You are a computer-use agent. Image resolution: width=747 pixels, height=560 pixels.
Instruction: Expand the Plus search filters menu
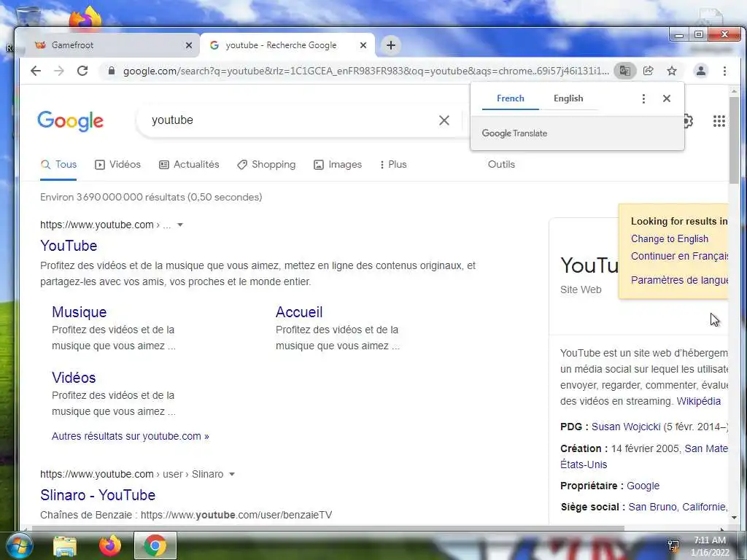[x=393, y=164]
